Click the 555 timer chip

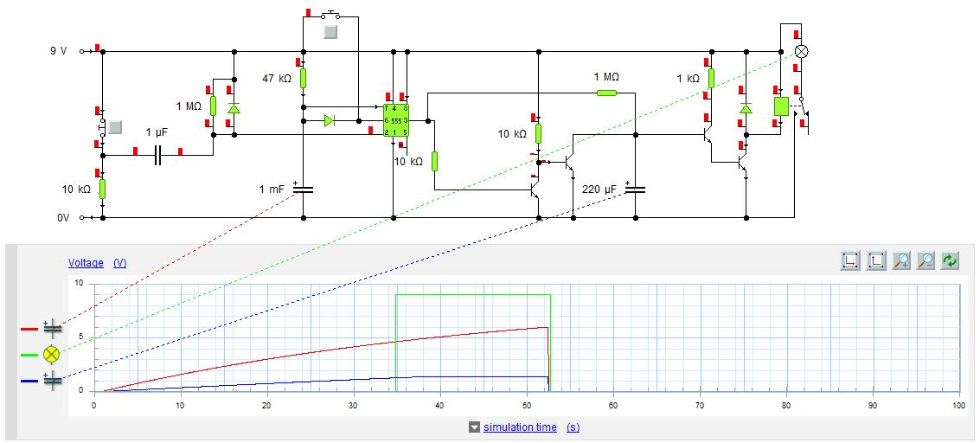click(396, 120)
